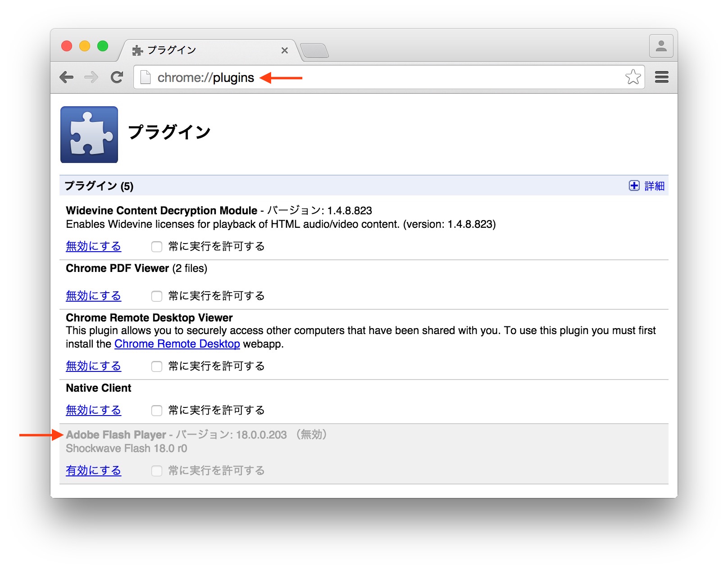The height and width of the screenshot is (570, 728).
Task: Click the forward navigation arrow
Action: (91, 77)
